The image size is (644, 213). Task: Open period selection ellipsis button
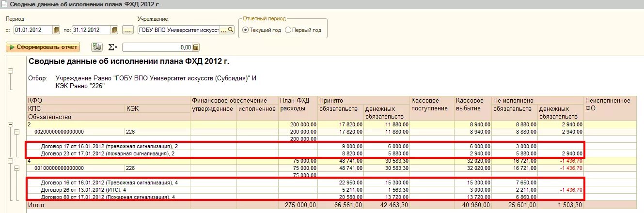pos(128,30)
